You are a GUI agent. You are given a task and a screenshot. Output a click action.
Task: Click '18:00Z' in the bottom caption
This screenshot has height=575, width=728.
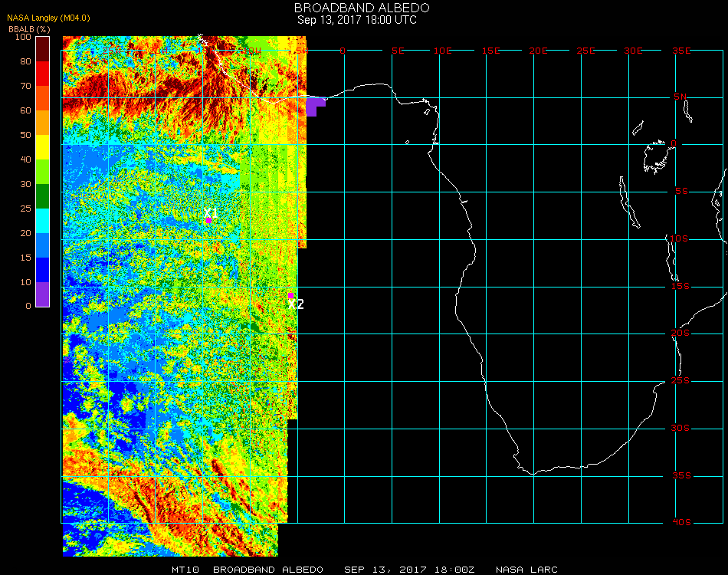(x=454, y=570)
